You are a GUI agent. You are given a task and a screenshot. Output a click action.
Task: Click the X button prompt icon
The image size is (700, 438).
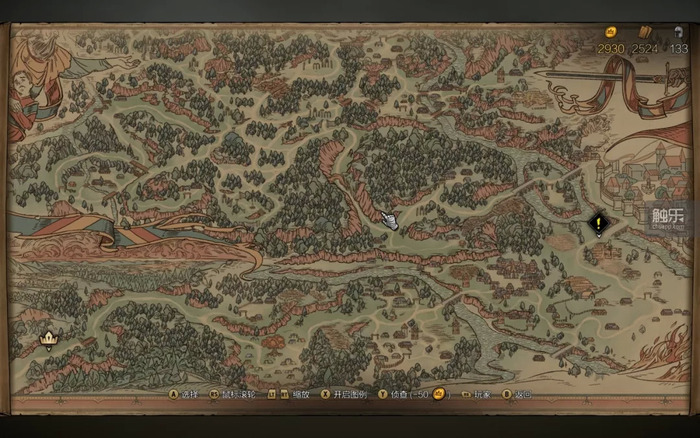click(x=325, y=394)
